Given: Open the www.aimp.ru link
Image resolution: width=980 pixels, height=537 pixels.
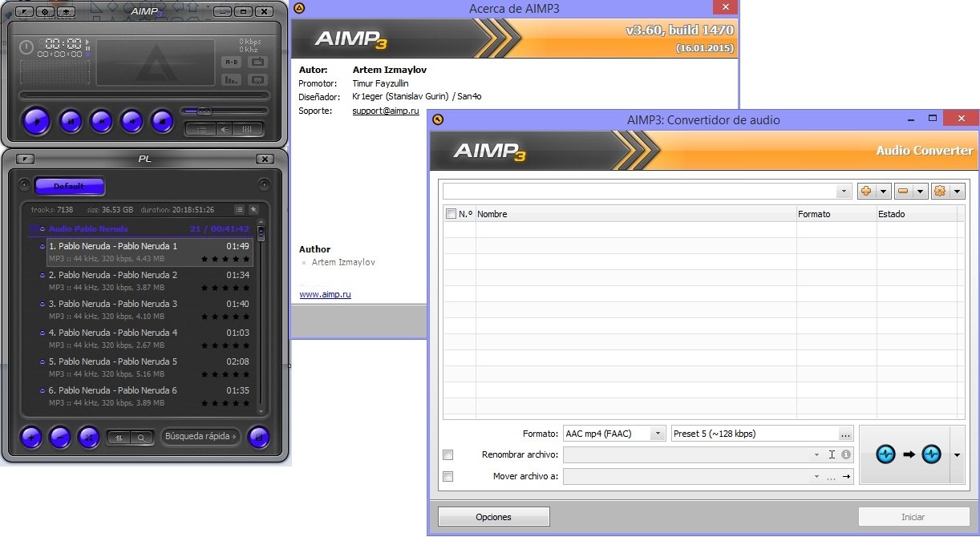Looking at the screenshot, I should (325, 294).
